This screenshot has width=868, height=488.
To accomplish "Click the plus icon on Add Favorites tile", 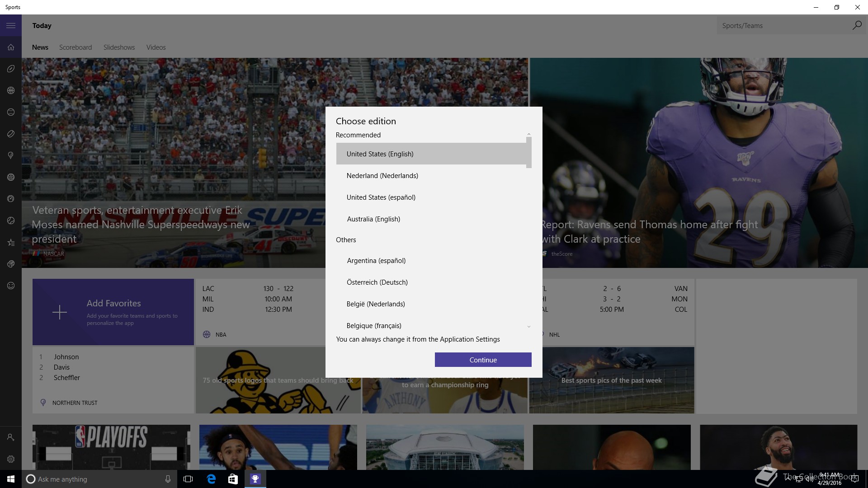I will click(59, 312).
